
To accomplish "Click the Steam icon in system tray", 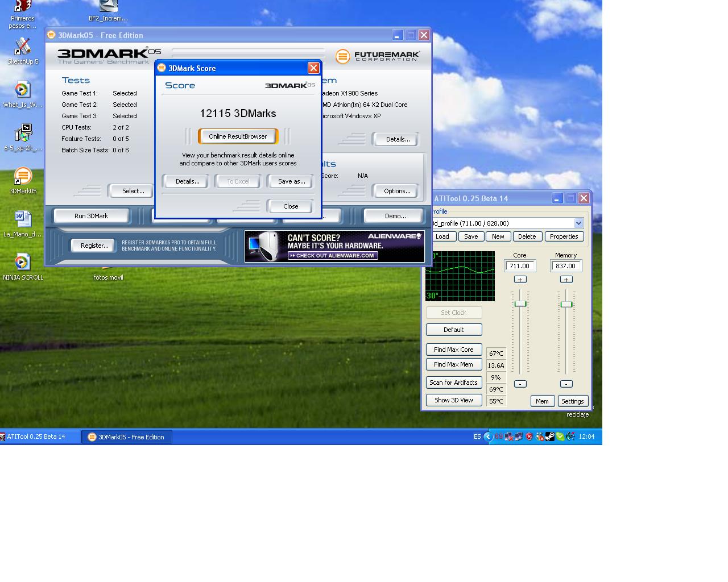I will click(x=550, y=436).
